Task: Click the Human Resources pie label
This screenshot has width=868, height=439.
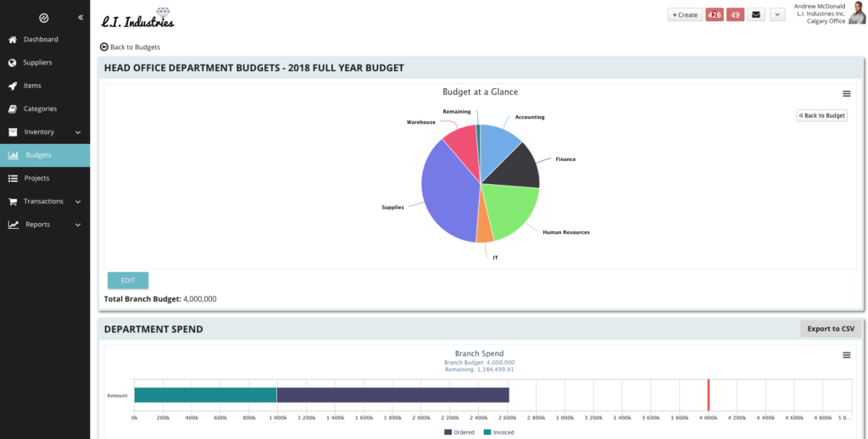Action: click(x=565, y=232)
